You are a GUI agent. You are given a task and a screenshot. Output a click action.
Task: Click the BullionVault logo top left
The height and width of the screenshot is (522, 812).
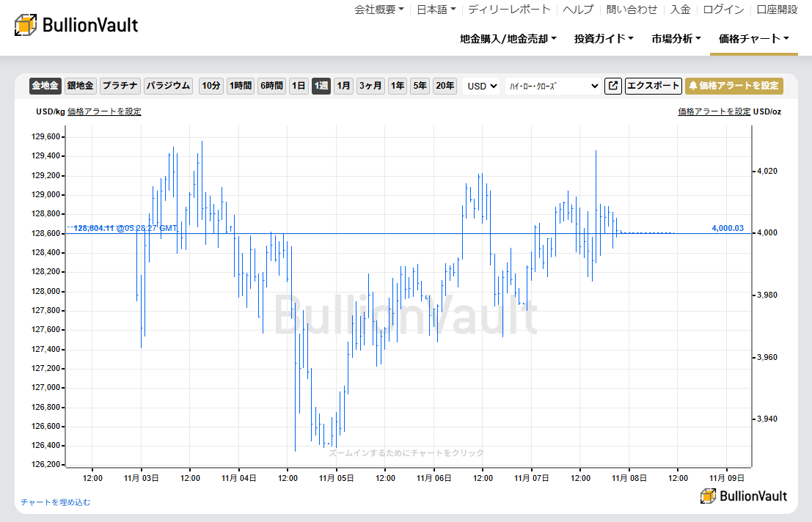tap(73, 23)
